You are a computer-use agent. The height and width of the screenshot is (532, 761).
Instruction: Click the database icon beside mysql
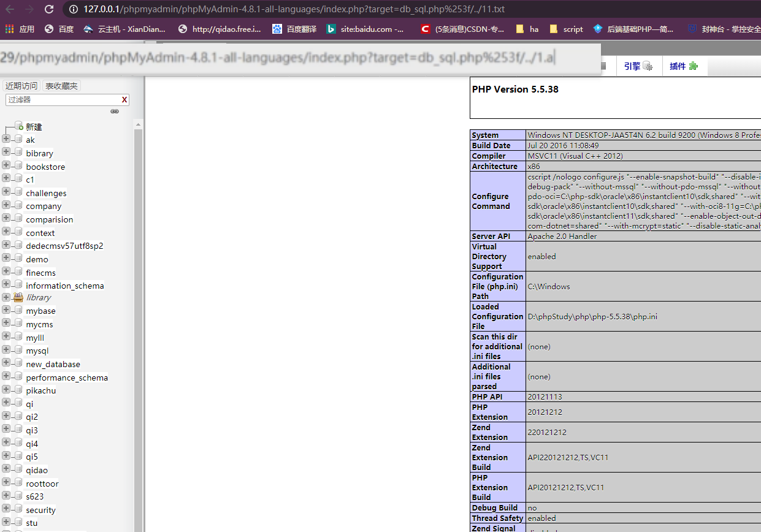(18, 350)
